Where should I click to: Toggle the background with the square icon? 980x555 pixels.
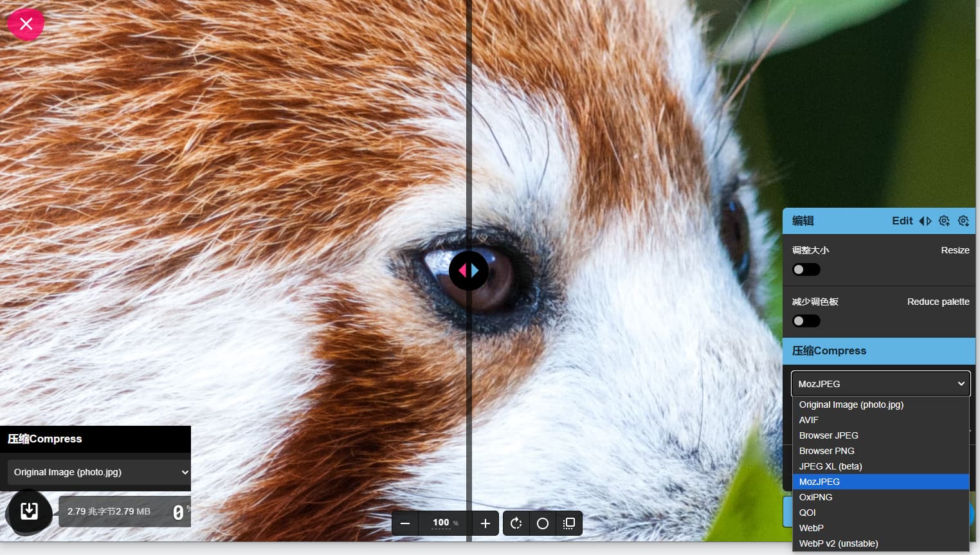tap(569, 523)
